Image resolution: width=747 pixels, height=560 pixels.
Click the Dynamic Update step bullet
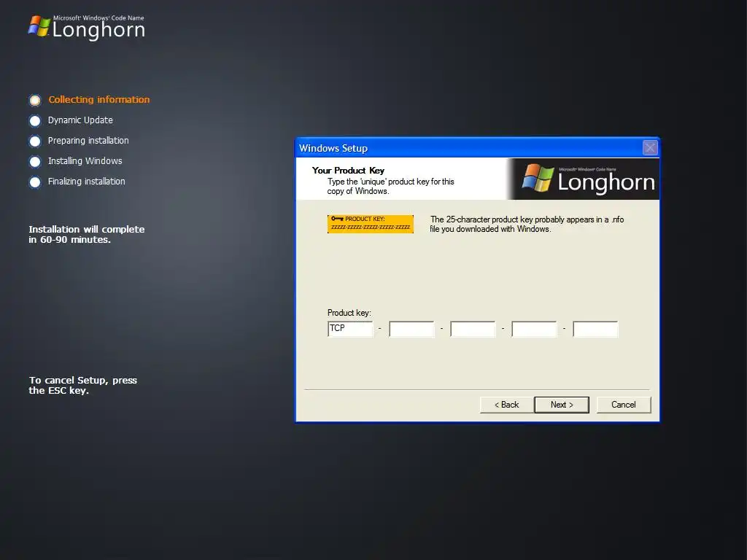point(35,121)
